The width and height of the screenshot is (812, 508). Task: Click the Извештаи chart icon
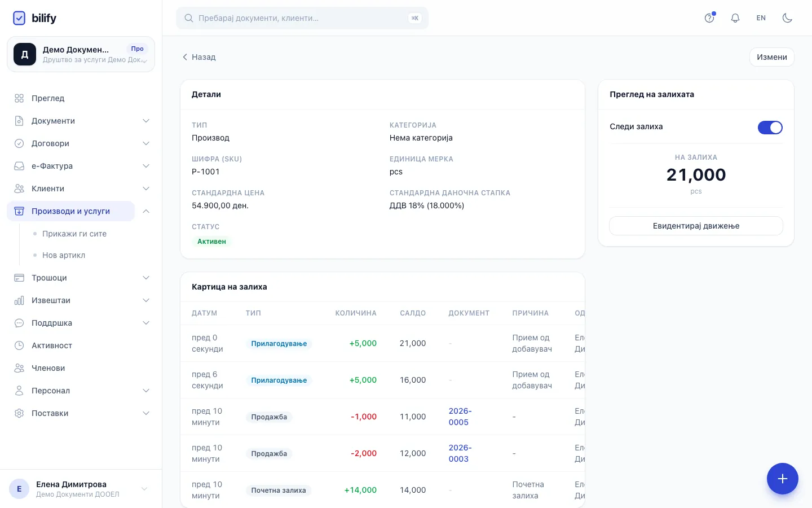tap(19, 300)
